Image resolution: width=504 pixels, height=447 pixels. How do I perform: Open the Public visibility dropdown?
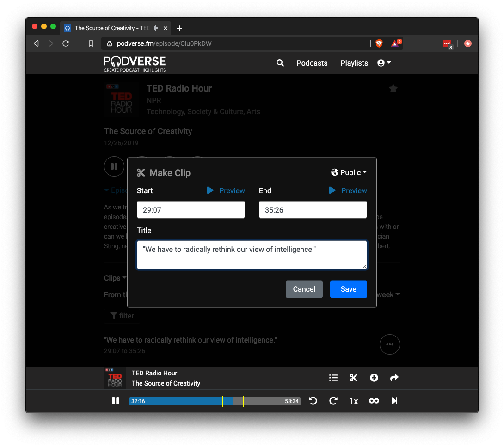(x=349, y=172)
